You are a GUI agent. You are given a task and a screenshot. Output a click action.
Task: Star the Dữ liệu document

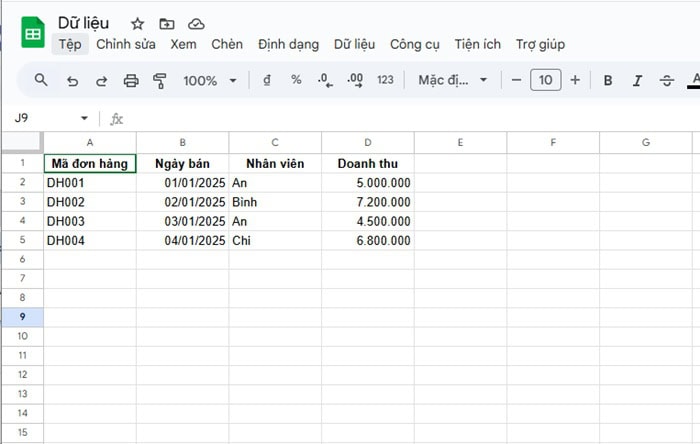tap(137, 23)
